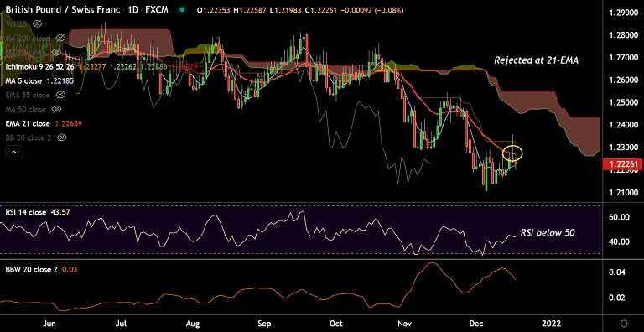Unhide the MA 200 close indicator eye icon
Screen dimensions: 644x332
click(60, 39)
